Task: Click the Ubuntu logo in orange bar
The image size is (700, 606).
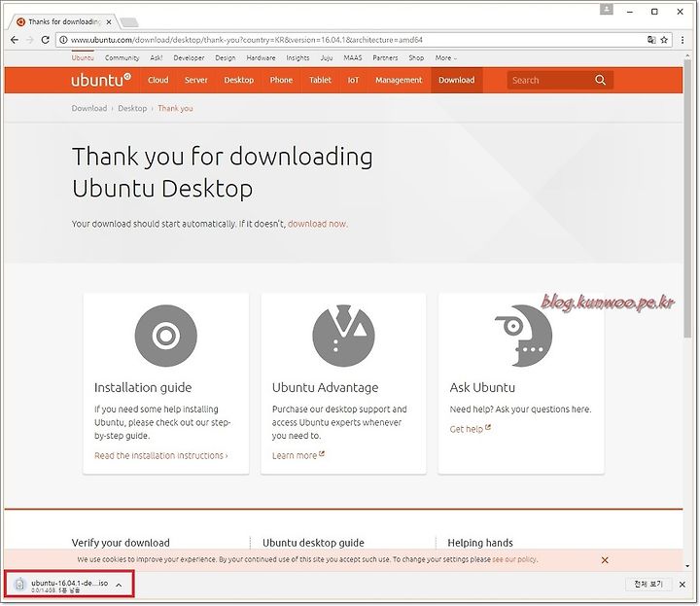Action: coord(101,80)
